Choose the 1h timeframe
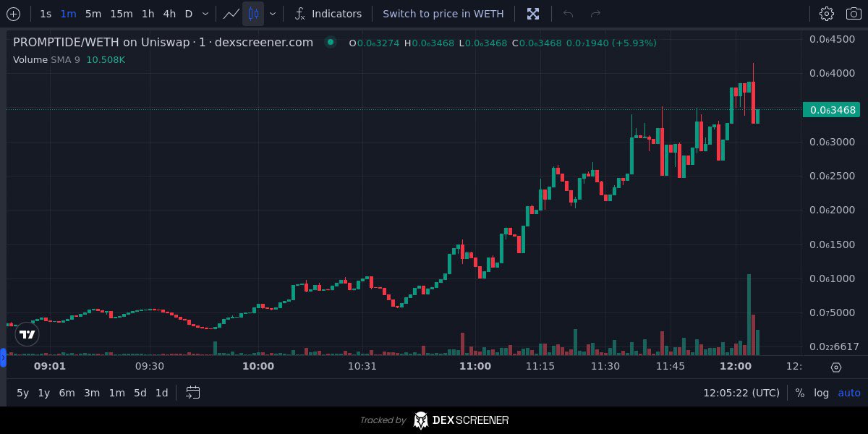Image resolution: width=868 pixels, height=434 pixels. pyautogui.click(x=148, y=14)
